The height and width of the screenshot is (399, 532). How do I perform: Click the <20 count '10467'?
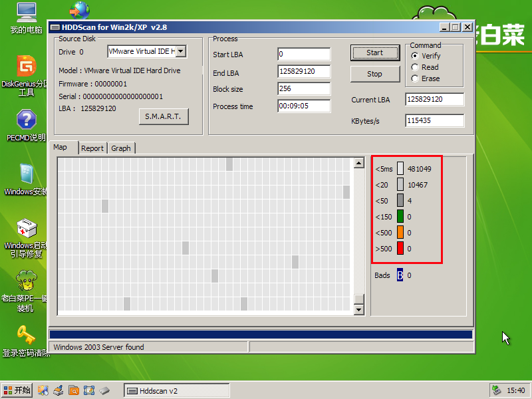[x=418, y=185]
